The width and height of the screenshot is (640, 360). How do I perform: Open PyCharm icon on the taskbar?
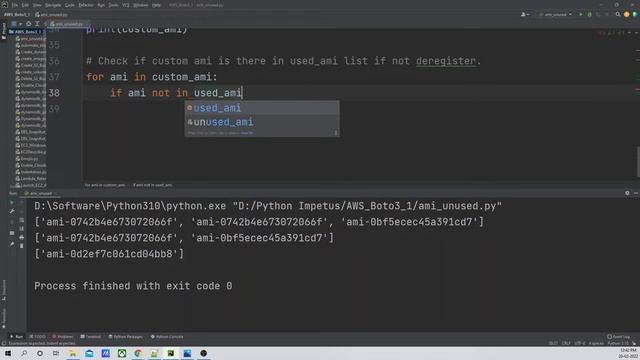click(171, 353)
